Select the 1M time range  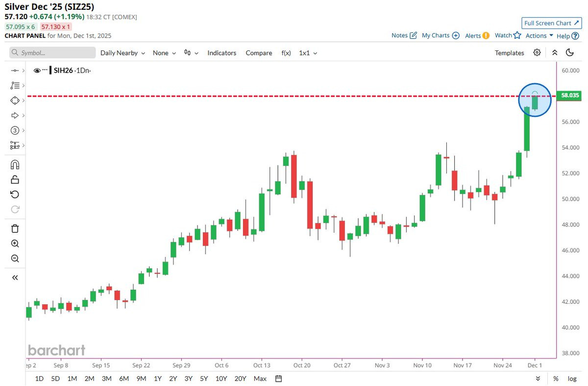tap(72, 378)
